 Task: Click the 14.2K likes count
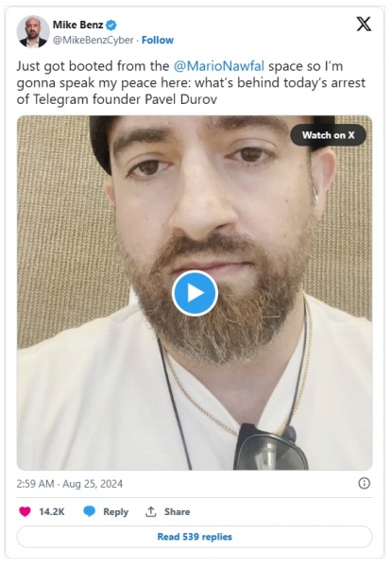pos(52,511)
